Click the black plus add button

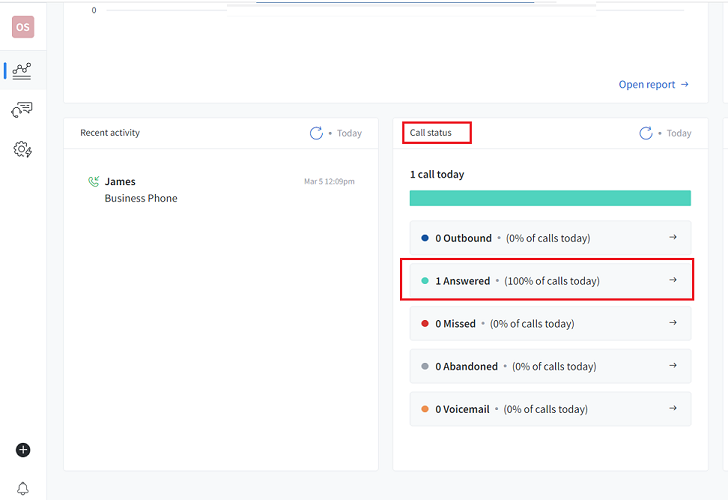23,450
